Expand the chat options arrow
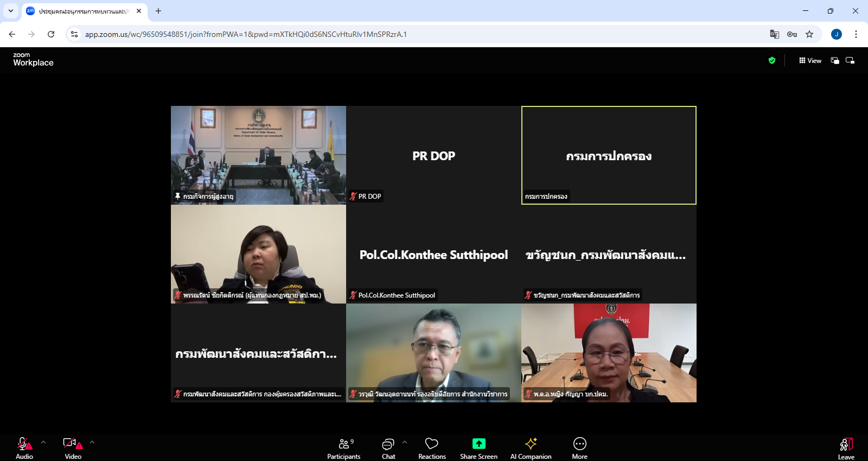This screenshot has height=461, width=868. [405, 442]
